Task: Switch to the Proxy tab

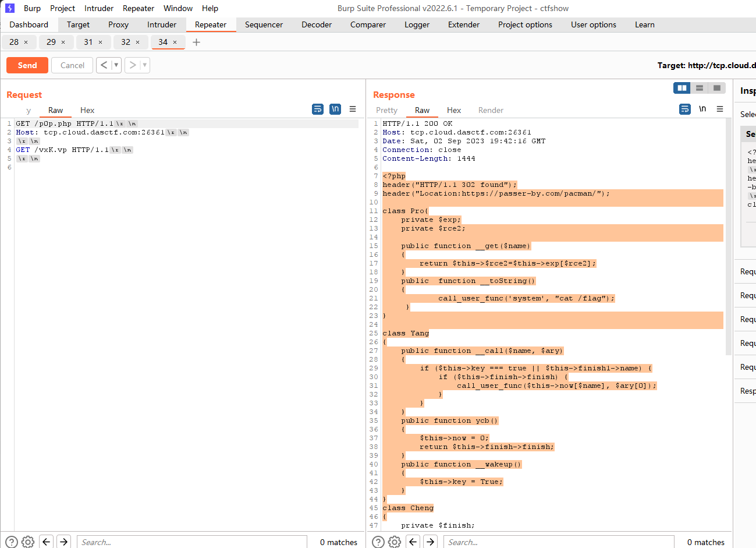Action: (118, 24)
